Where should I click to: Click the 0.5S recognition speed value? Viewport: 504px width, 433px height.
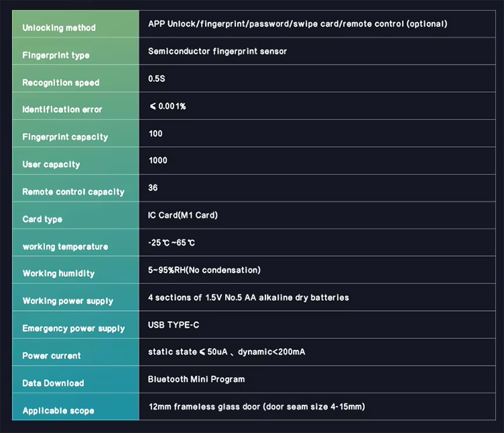point(157,79)
